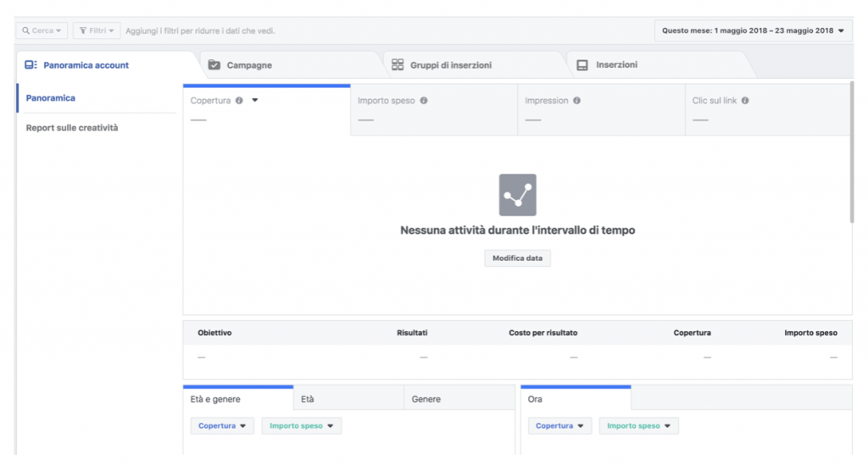Click the Modifica data button
868x466 pixels.
pyautogui.click(x=518, y=258)
